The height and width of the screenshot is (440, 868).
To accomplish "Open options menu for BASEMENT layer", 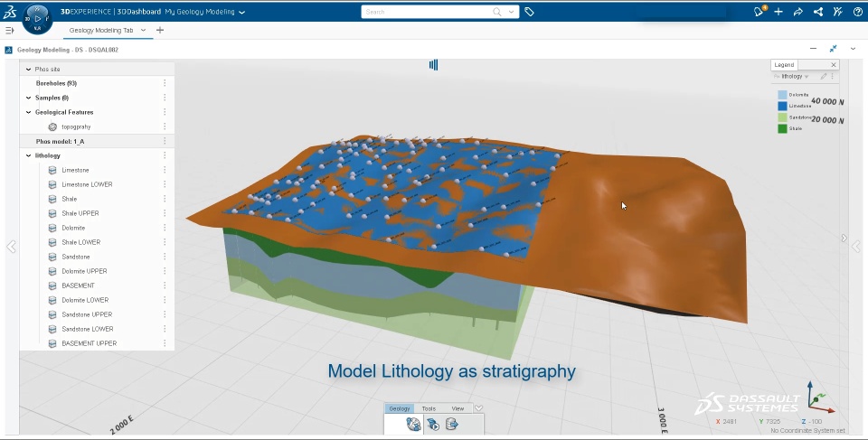I will 165,286.
